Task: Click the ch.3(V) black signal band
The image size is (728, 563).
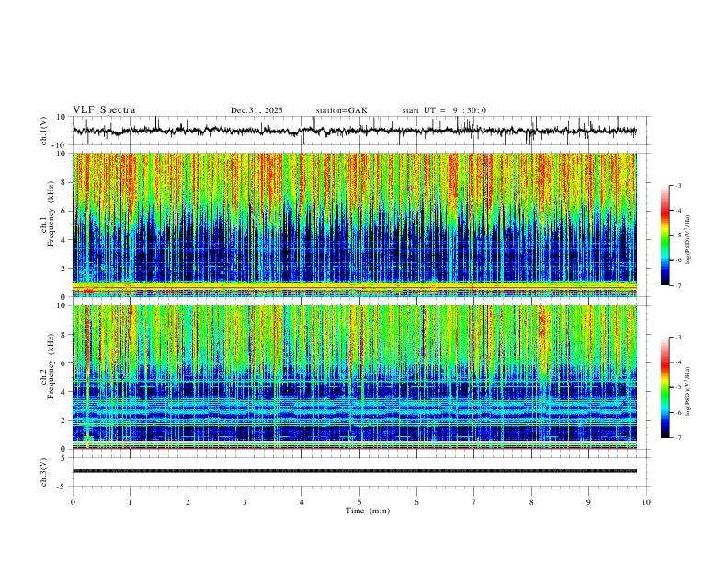Action: 354,471
